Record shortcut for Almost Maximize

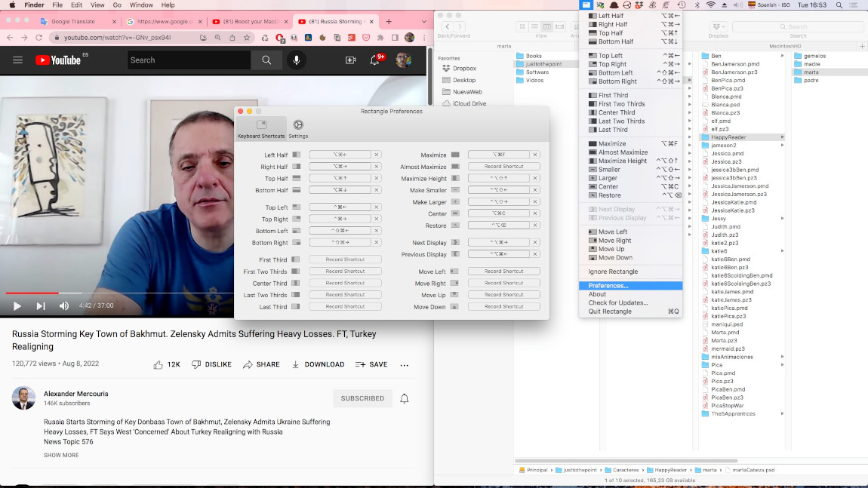[503, 167]
